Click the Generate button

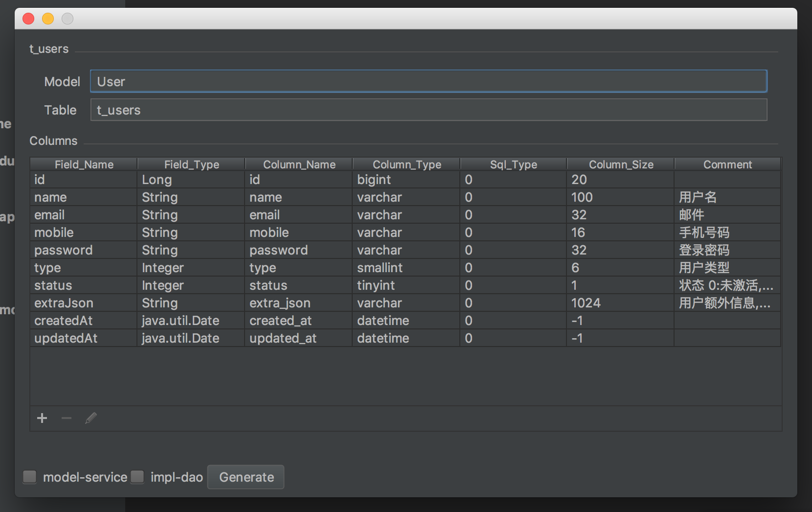pos(246,477)
